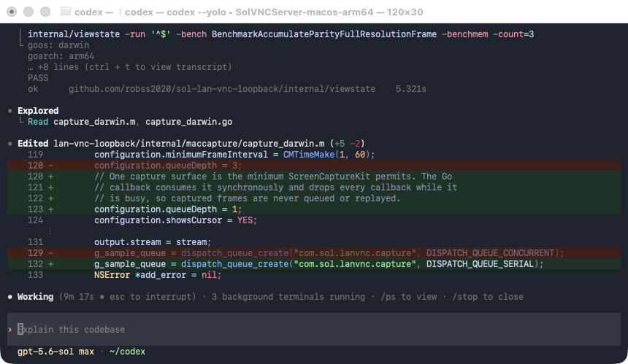Click the 'Explored' section bullet
The width and height of the screenshot is (628, 364).
point(10,111)
